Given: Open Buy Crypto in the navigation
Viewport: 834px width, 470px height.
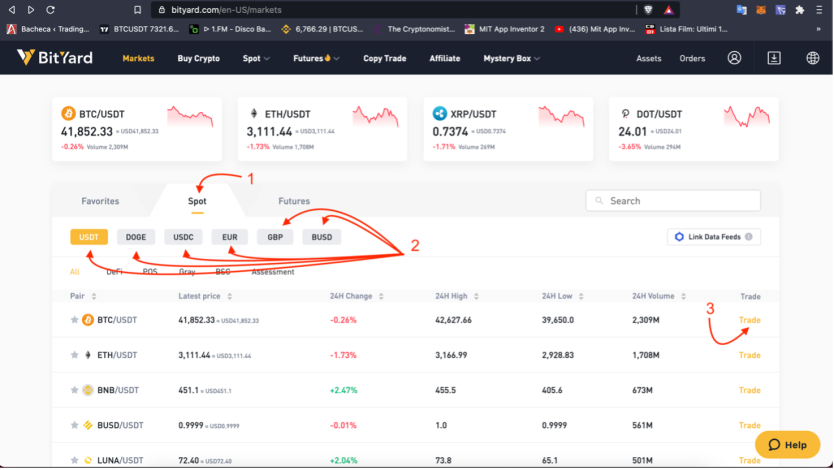Looking at the screenshot, I should tap(198, 58).
